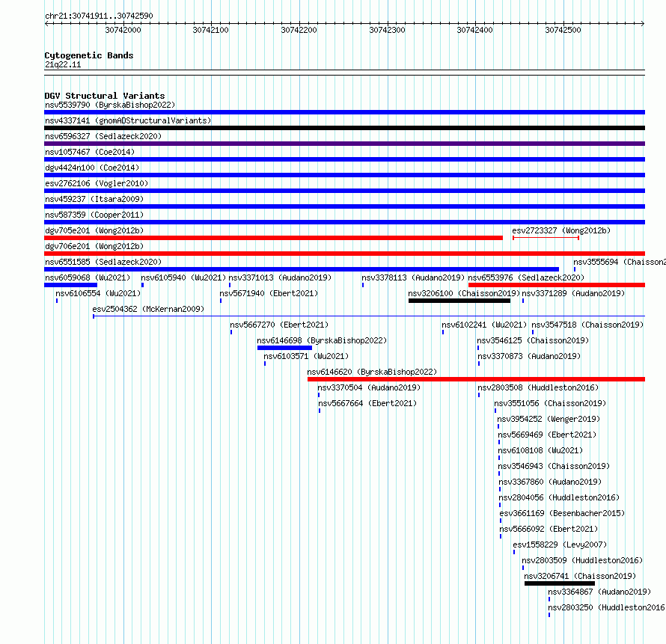Select nsv5667664 (Ebert2021) label

[x=367, y=403]
